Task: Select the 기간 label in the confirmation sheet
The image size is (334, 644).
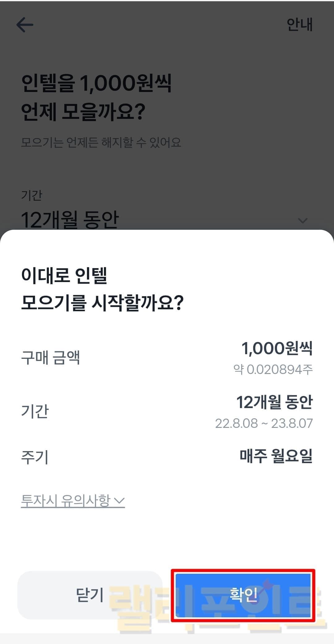Action: (35, 411)
